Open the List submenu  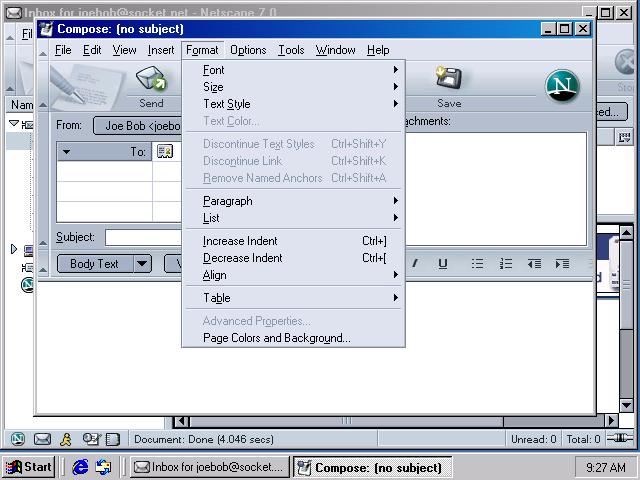[293, 218]
